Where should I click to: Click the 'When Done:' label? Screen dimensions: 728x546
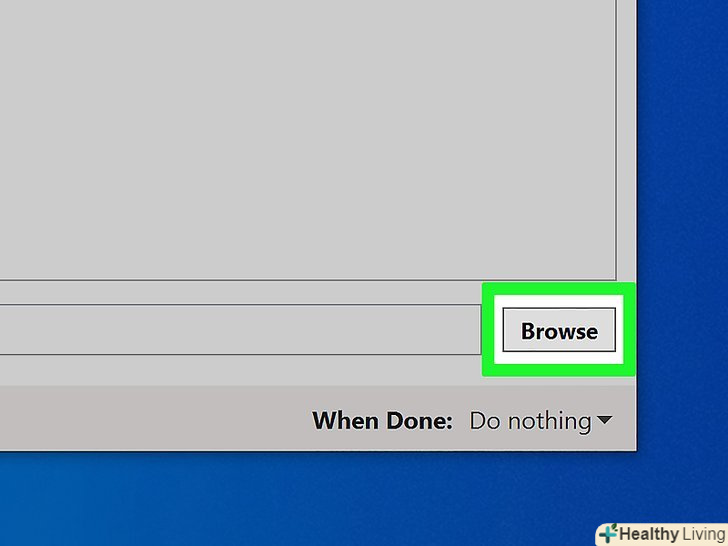382,421
